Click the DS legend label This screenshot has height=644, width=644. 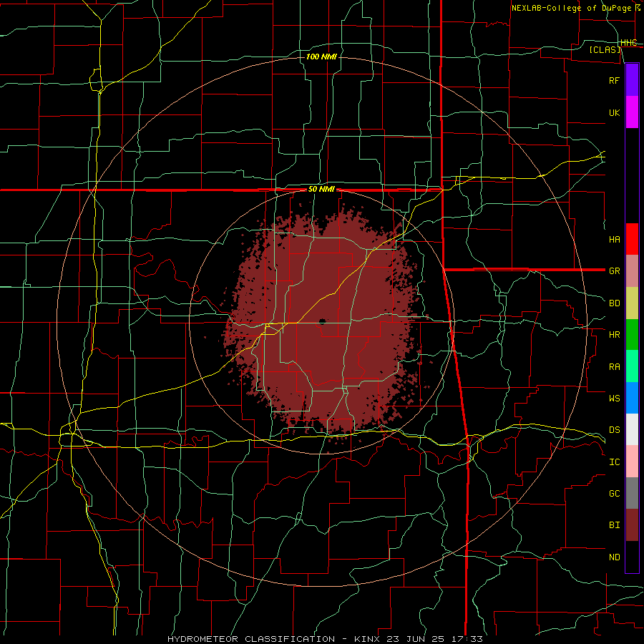(615, 430)
